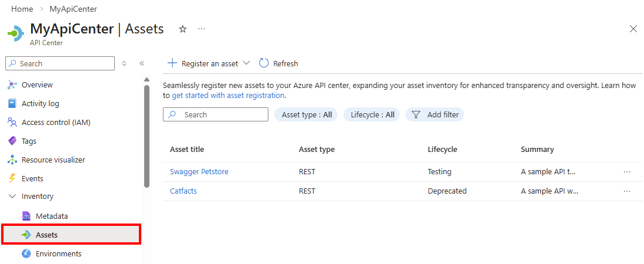This screenshot has height=264, width=644.
Task: Open the Swagger Petstore asset link
Action: [199, 172]
